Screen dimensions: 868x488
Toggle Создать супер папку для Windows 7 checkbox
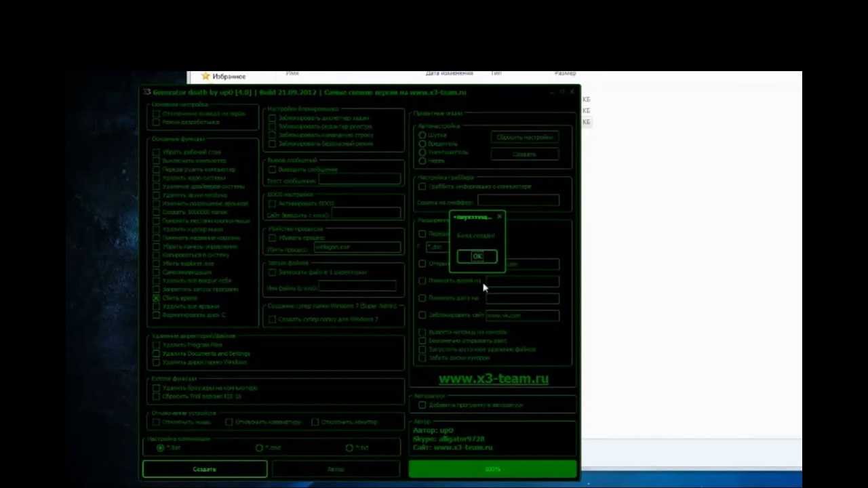pyautogui.click(x=273, y=319)
